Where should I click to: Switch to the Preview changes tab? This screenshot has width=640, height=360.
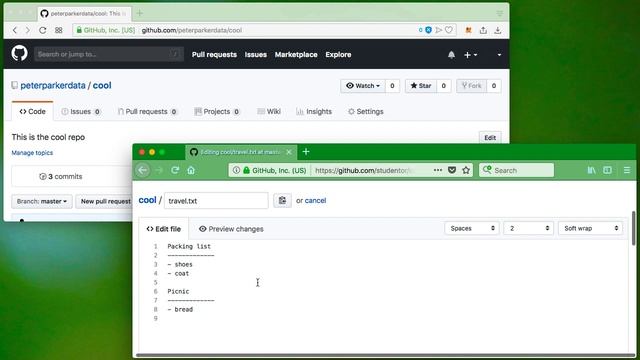click(231, 229)
